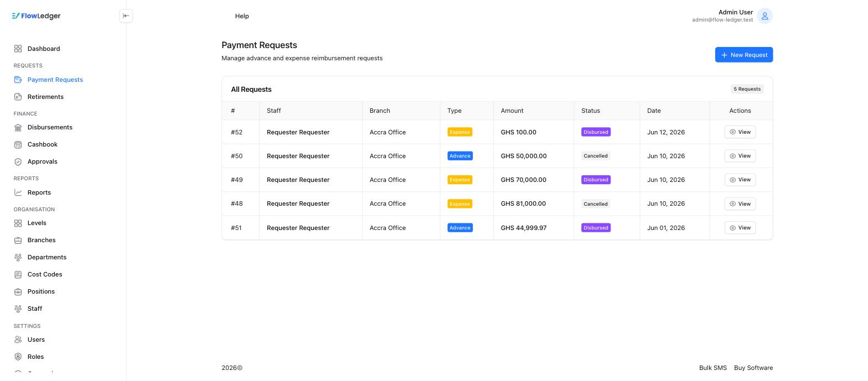
Task: Click eye icon in request #51 row
Action: (733, 228)
